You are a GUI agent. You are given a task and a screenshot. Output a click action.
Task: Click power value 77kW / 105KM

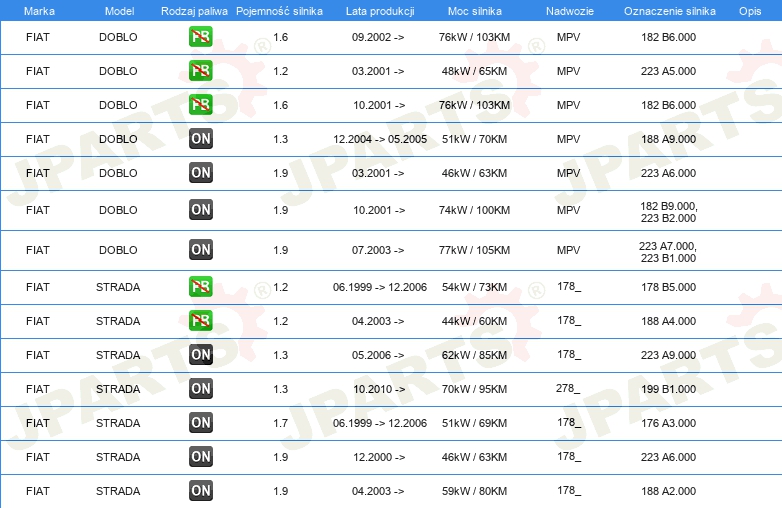[x=474, y=250]
